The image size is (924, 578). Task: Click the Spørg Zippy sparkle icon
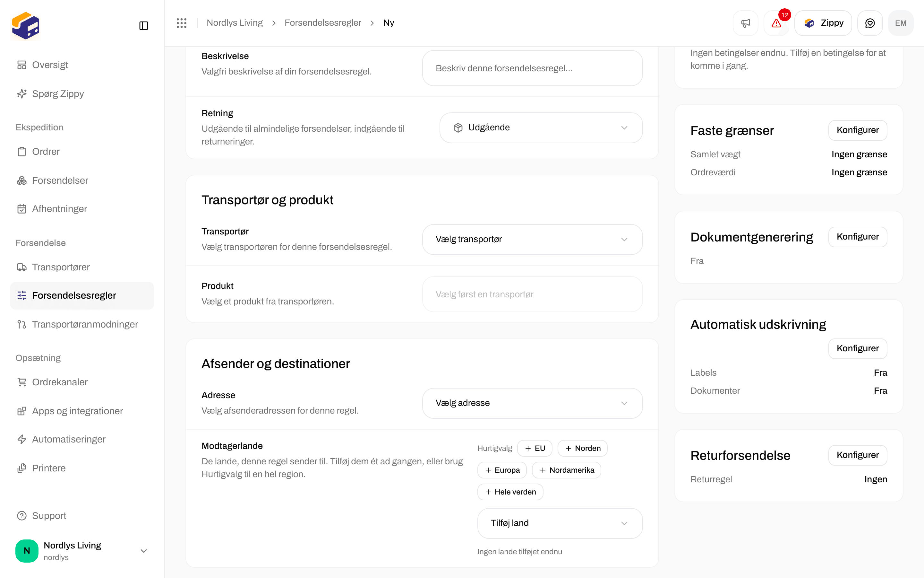click(x=22, y=94)
